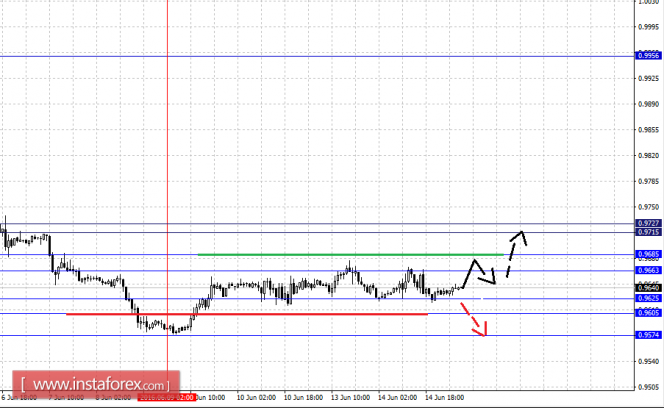The image size is (664, 408).
Task: Click the 0.9663 price level label
Action: (648, 270)
